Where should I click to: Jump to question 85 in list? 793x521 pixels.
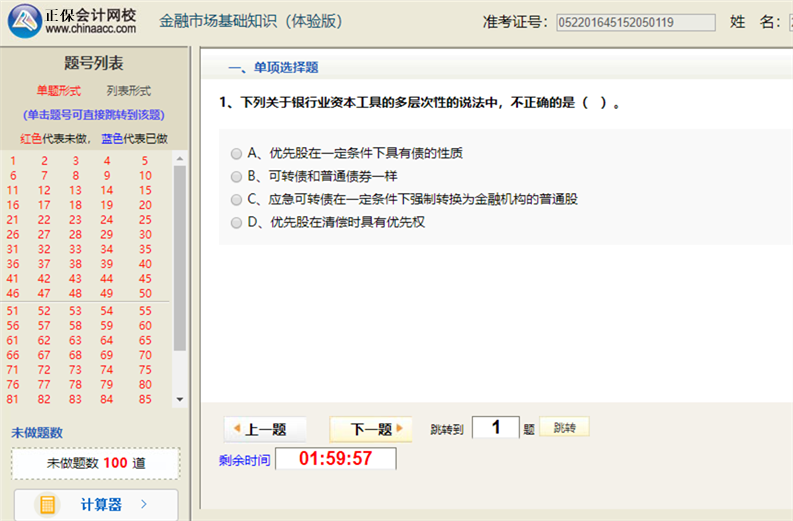coord(145,399)
